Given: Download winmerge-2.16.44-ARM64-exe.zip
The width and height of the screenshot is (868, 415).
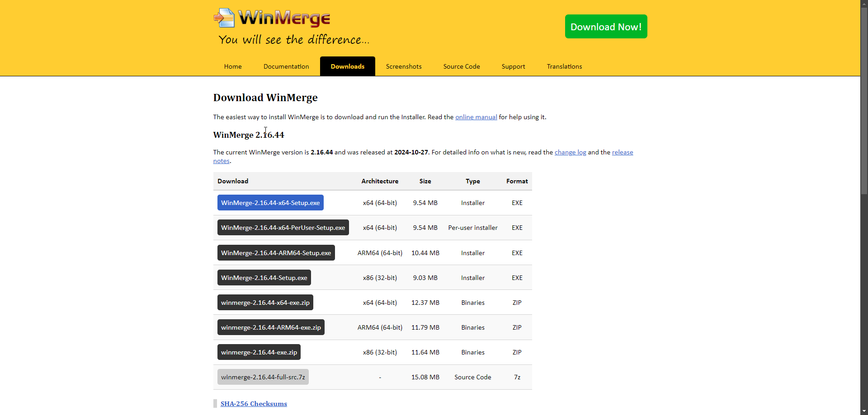Looking at the screenshot, I should [x=271, y=327].
